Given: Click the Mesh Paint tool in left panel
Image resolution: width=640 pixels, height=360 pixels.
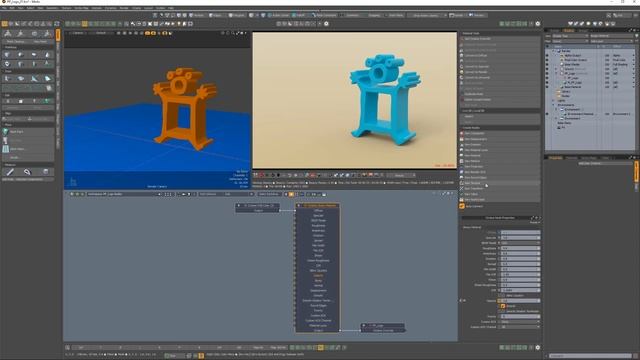Looking at the screenshot, I should pos(28,132).
